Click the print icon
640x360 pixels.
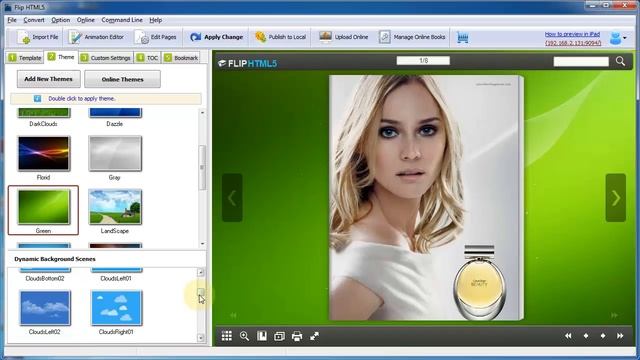click(297, 336)
